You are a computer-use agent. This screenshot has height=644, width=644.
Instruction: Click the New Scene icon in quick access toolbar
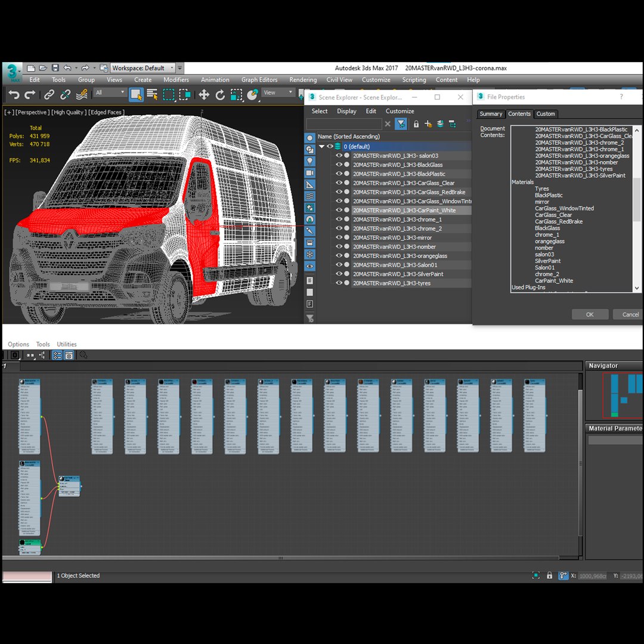pos(31,68)
